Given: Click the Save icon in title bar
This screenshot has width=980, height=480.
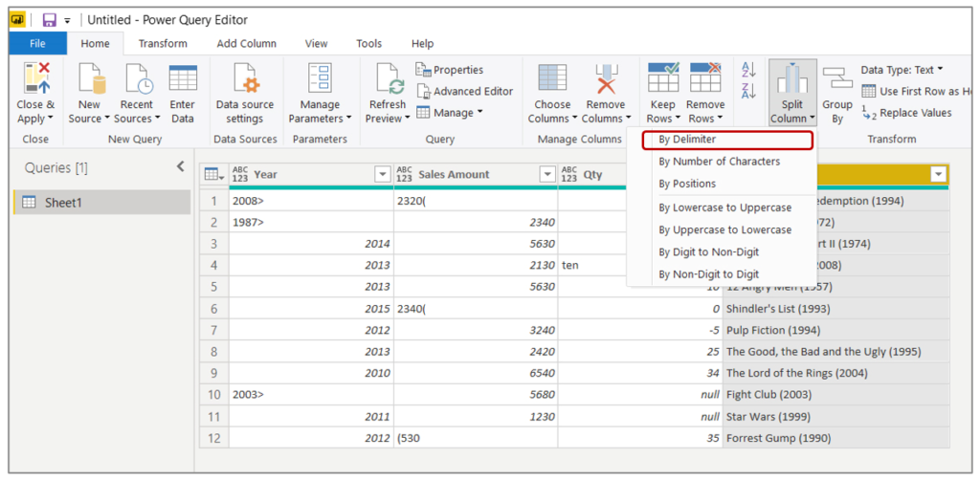Looking at the screenshot, I should 49,20.
